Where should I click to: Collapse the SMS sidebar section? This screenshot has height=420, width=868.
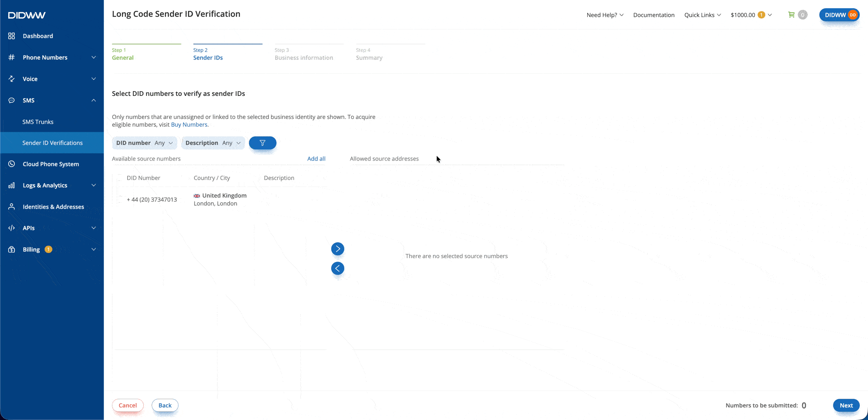52,100
